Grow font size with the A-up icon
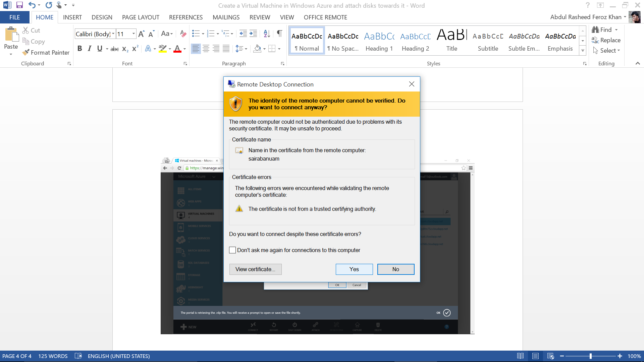 (x=141, y=34)
